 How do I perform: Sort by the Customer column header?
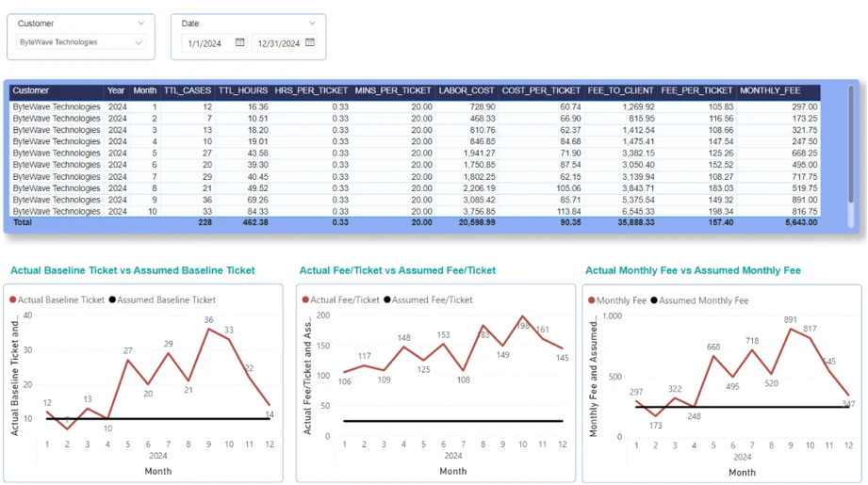coord(31,90)
